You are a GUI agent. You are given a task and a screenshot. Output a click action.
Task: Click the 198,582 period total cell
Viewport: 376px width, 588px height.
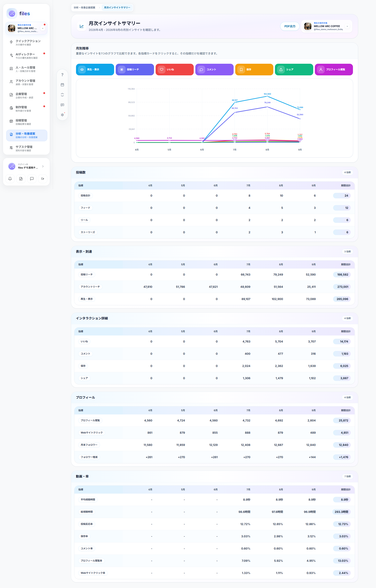pos(342,275)
